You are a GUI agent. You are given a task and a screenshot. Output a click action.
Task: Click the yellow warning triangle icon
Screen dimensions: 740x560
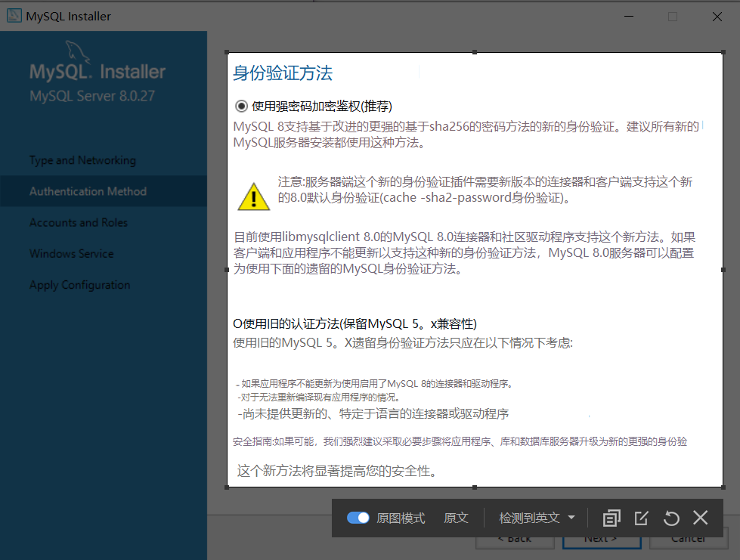coord(253,196)
